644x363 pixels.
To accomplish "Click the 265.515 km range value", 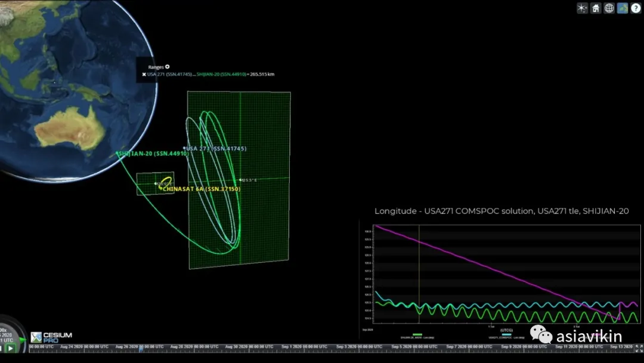I will coord(262,75).
